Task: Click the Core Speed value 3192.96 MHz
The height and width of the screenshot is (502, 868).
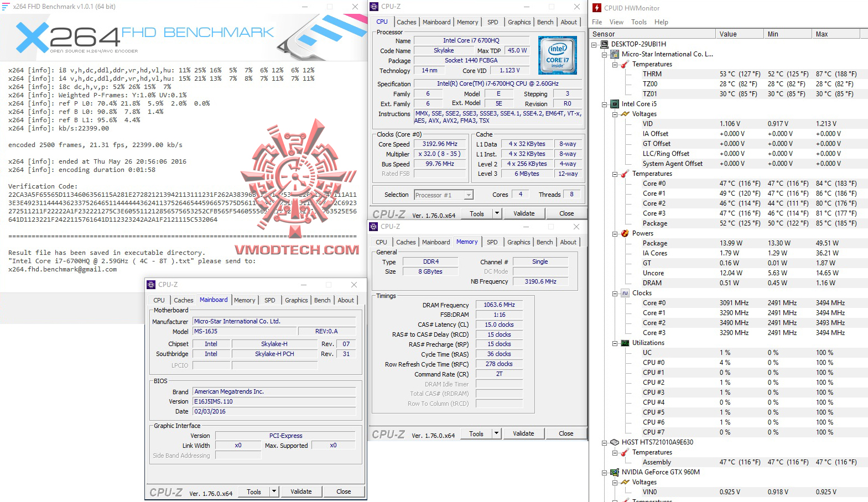Action: tap(440, 144)
